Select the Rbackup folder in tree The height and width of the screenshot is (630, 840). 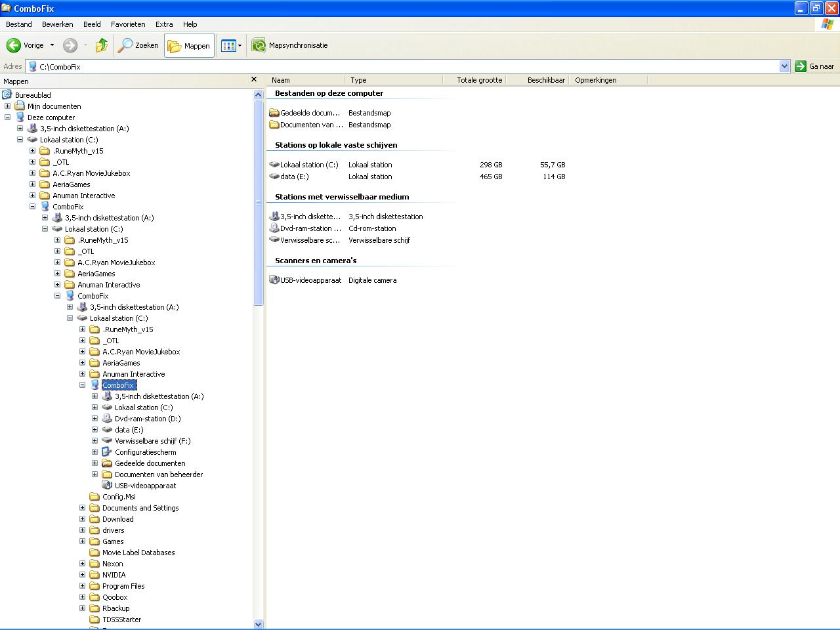116,608
